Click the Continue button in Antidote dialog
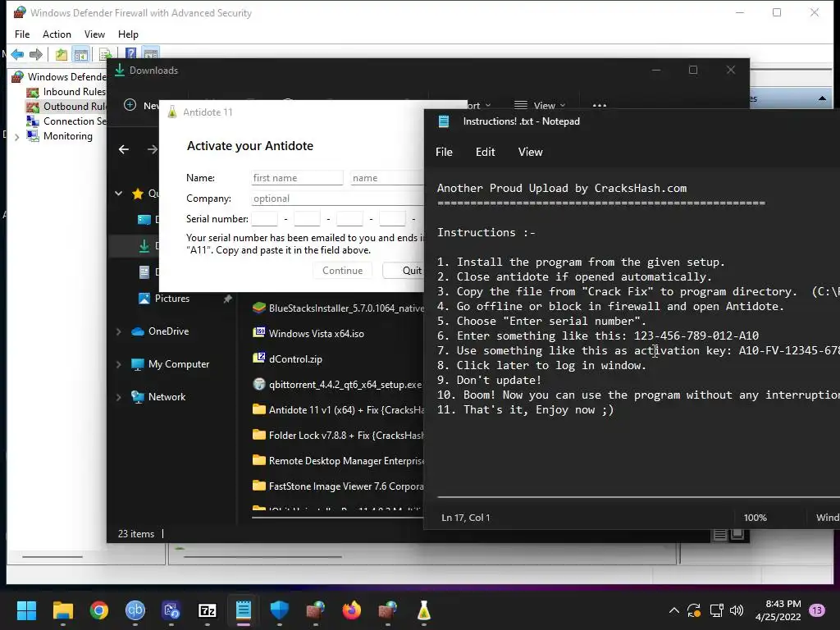Image resolution: width=840 pixels, height=630 pixels. [x=342, y=271]
